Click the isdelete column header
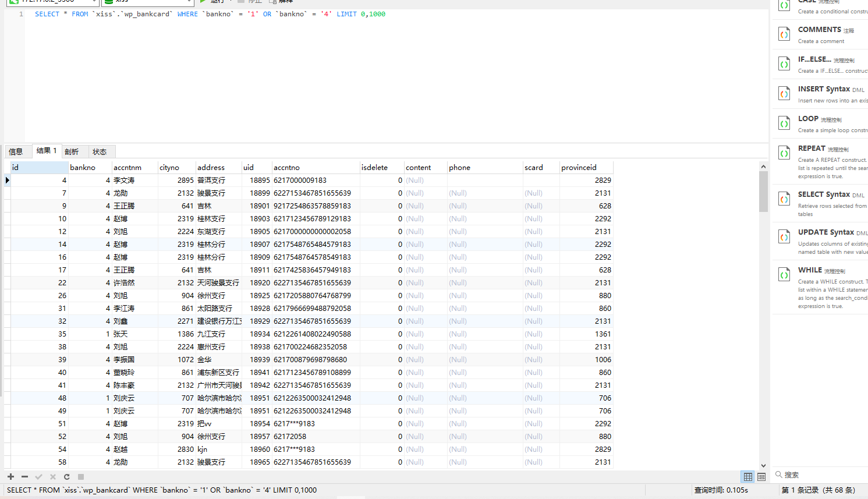Viewport: 868px width, 499px height. 382,168
